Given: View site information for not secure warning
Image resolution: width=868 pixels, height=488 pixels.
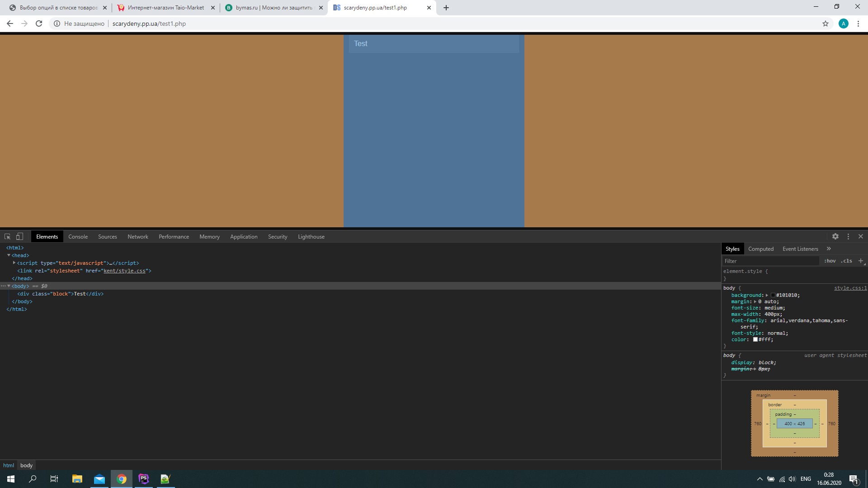Looking at the screenshot, I should [57, 23].
